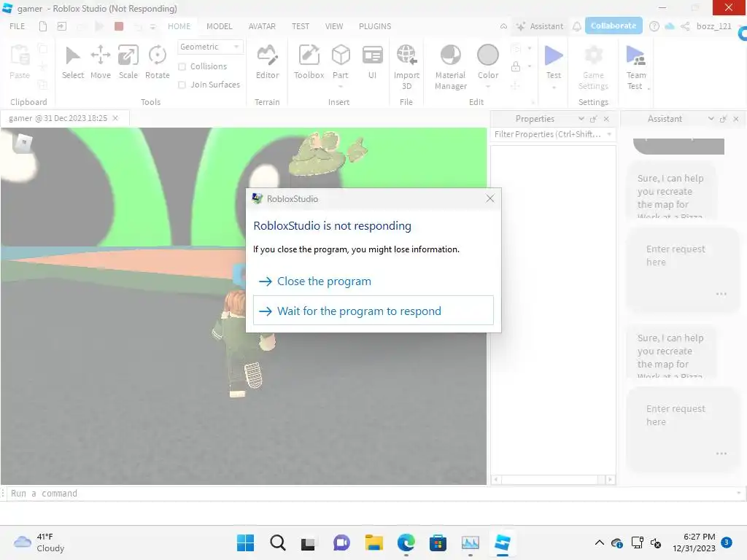Click the New file icon
Screen dimensions: 747x560
(43, 26)
